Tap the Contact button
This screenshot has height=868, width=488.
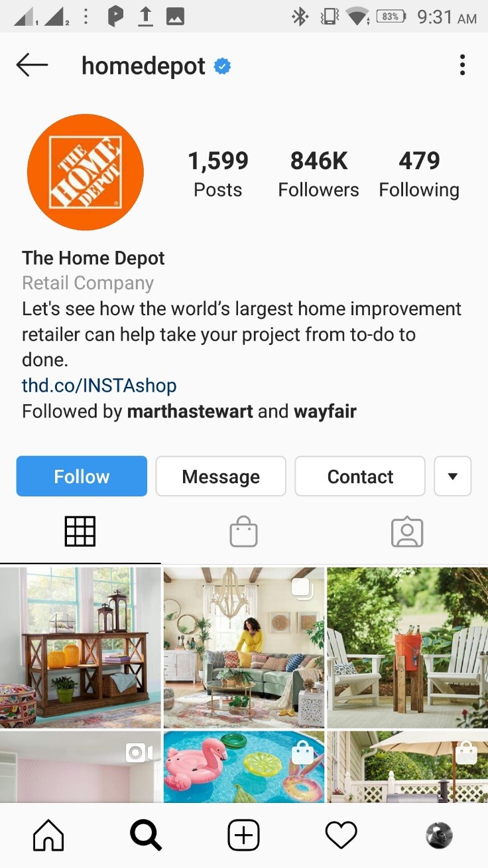[360, 476]
